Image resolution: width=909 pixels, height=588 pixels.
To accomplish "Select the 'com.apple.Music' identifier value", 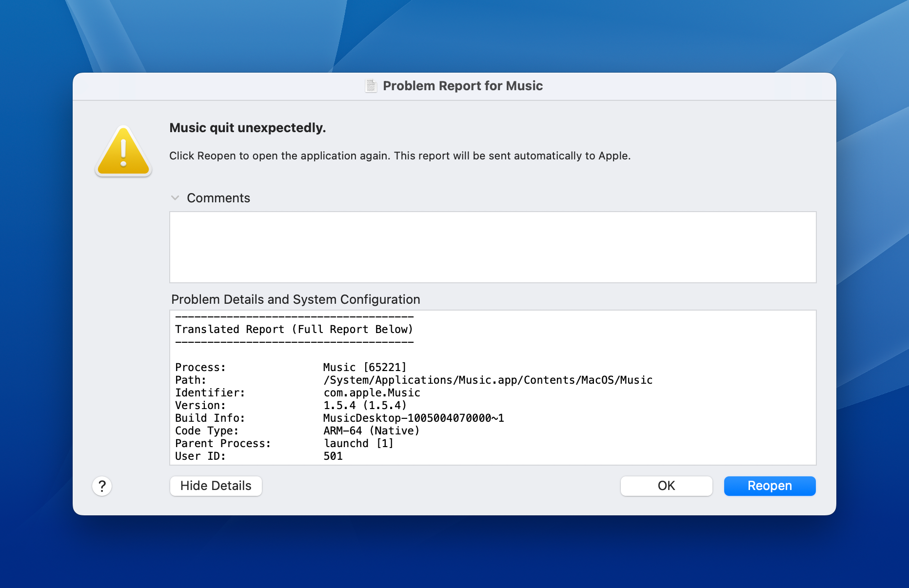I will (372, 392).
